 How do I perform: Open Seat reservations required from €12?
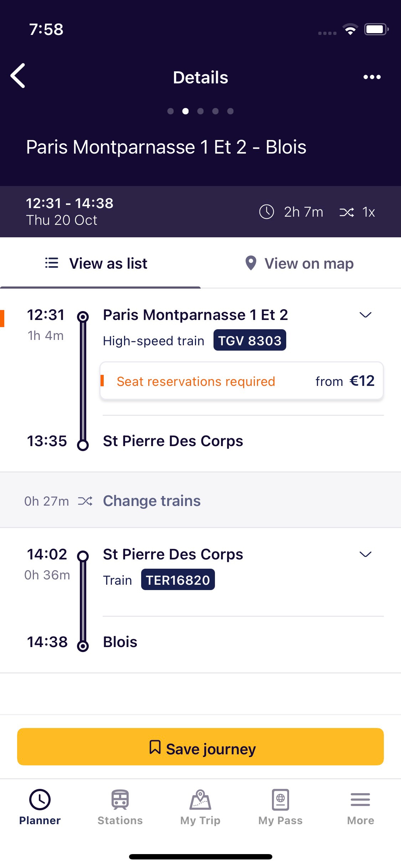(242, 381)
